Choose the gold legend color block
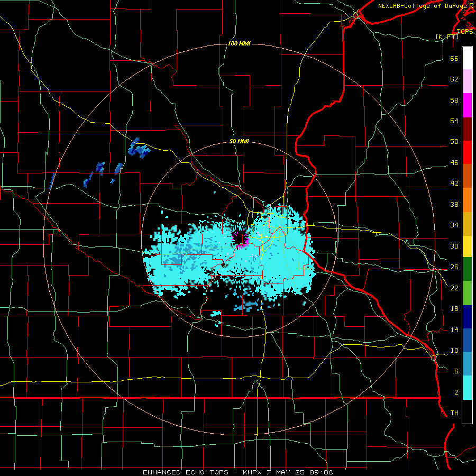The image size is (476, 476). pyautogui.click(x=467, y=224)
